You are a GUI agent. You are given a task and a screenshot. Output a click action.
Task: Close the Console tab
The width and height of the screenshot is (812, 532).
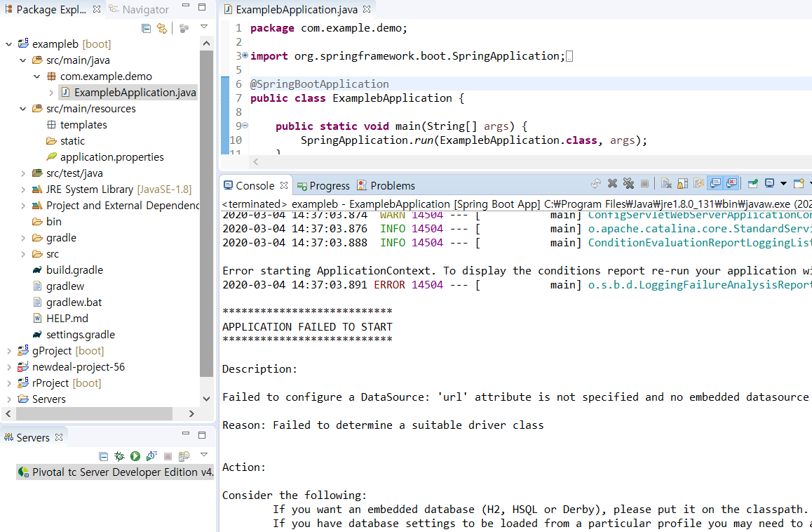[284, 185]
